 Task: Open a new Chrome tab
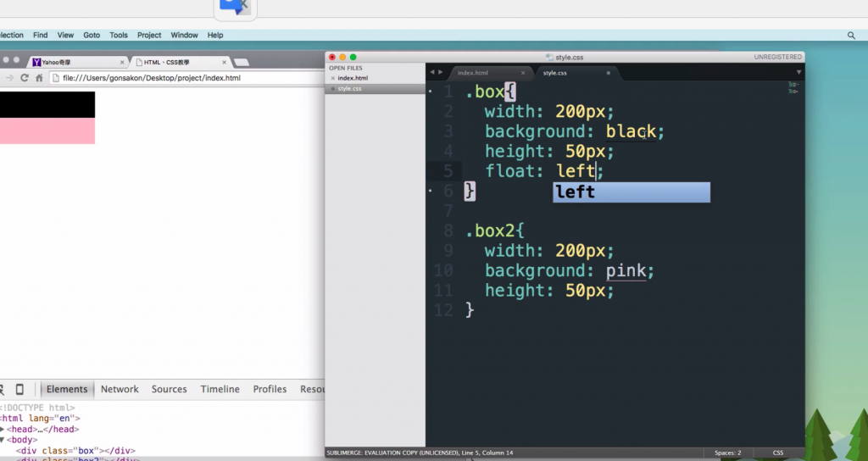[x=241, y=62]
